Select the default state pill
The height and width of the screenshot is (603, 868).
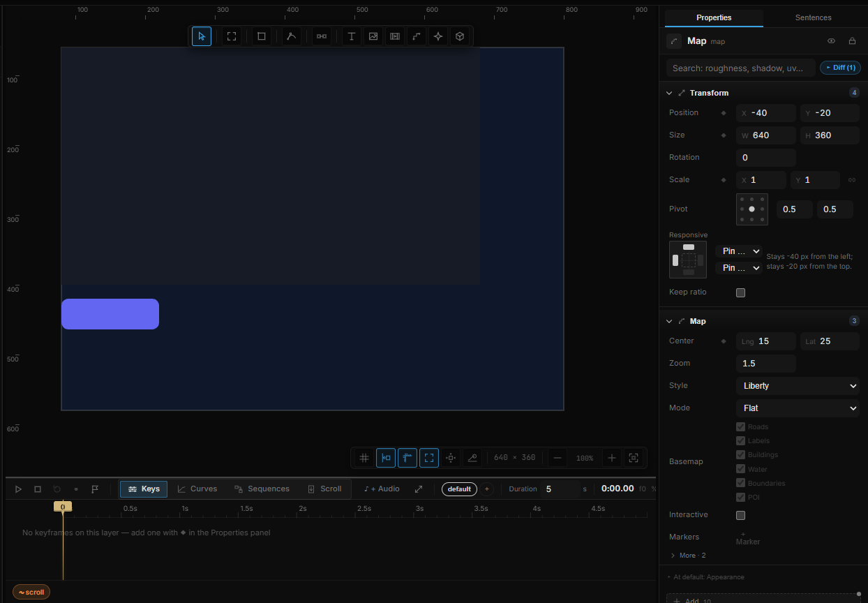[459, 489]
